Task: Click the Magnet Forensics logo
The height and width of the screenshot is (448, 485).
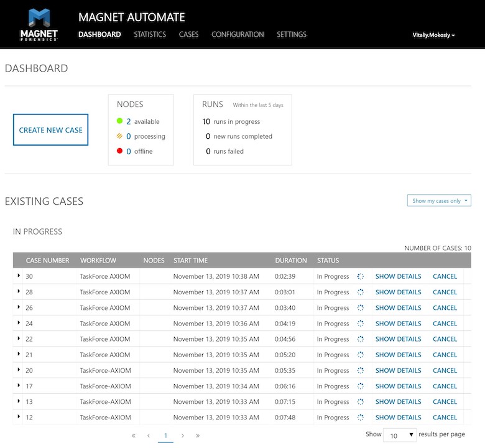Action: coord(39,25)
